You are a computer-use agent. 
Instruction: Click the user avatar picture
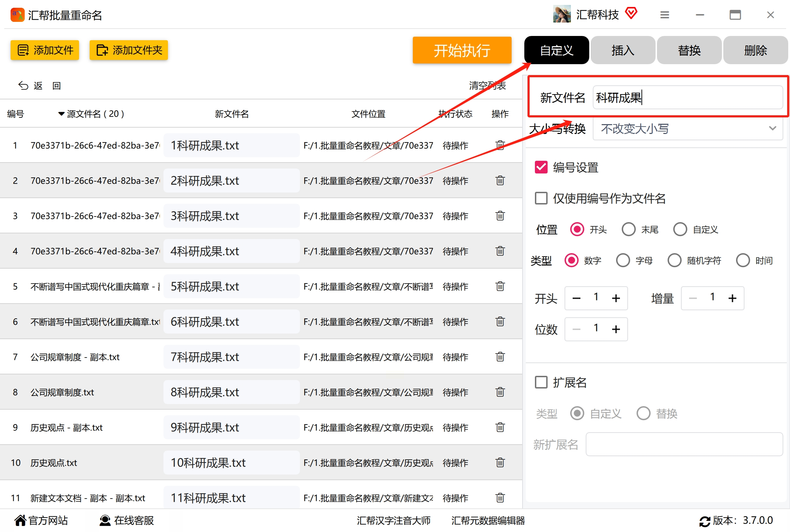(x=562, y=14)
